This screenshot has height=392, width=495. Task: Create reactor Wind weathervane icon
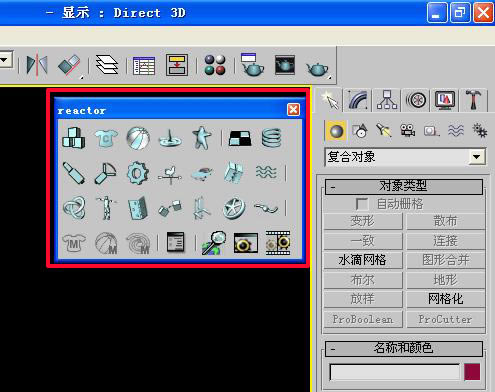tap(170, 174)
